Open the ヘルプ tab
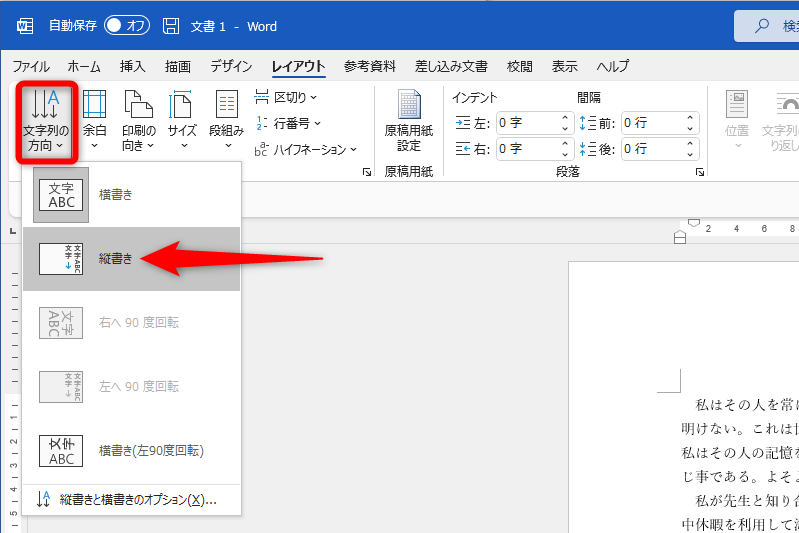Image resolution: width=799 pixels, height=533 pixels. tap(612, 66)
